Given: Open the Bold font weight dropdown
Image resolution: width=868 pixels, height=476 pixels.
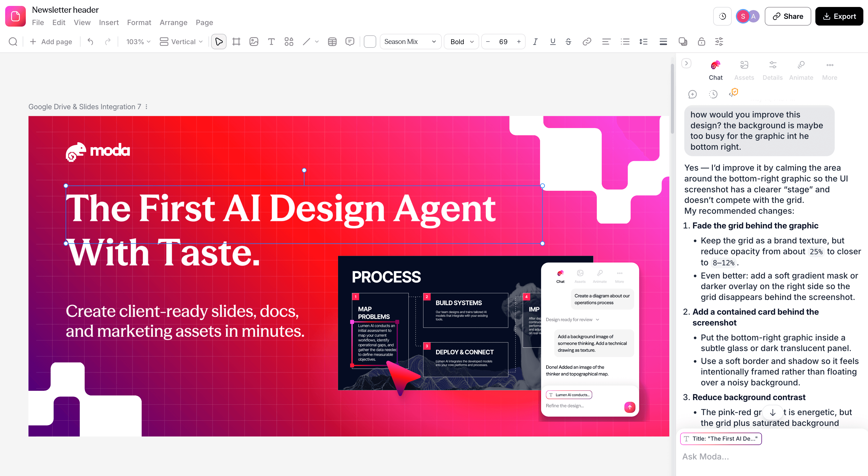Looking at the screenshot, I should click(461, 42).
